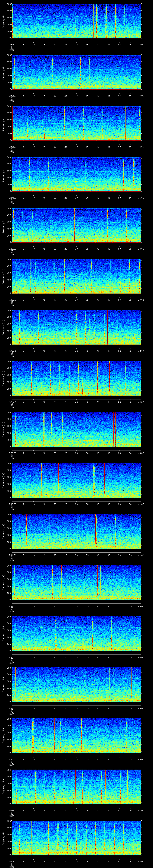The height and width of the screenshot is (868, 153).
Task: Click the spectrogram panel starting at 12:35:00
Action: [x=77, y=225]
